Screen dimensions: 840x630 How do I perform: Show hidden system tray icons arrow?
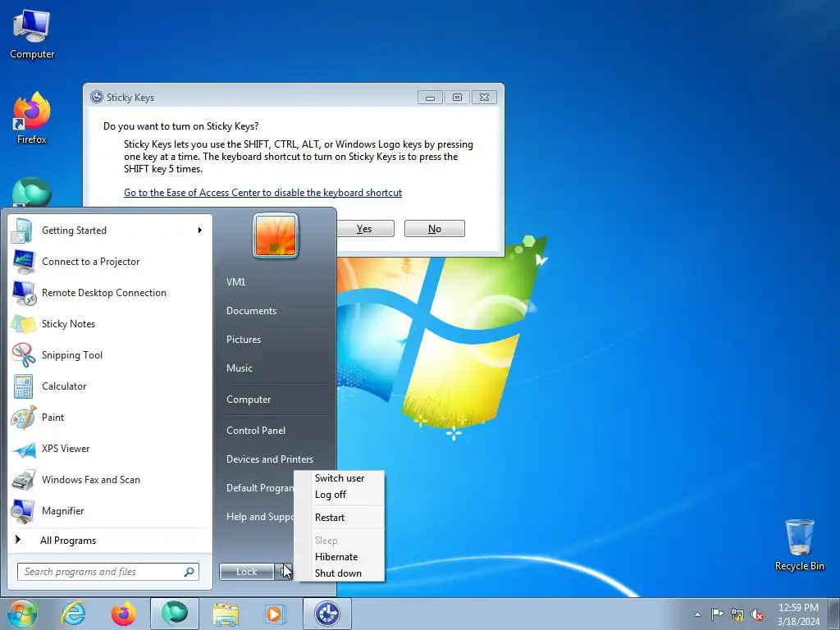[x=697, y=614]
